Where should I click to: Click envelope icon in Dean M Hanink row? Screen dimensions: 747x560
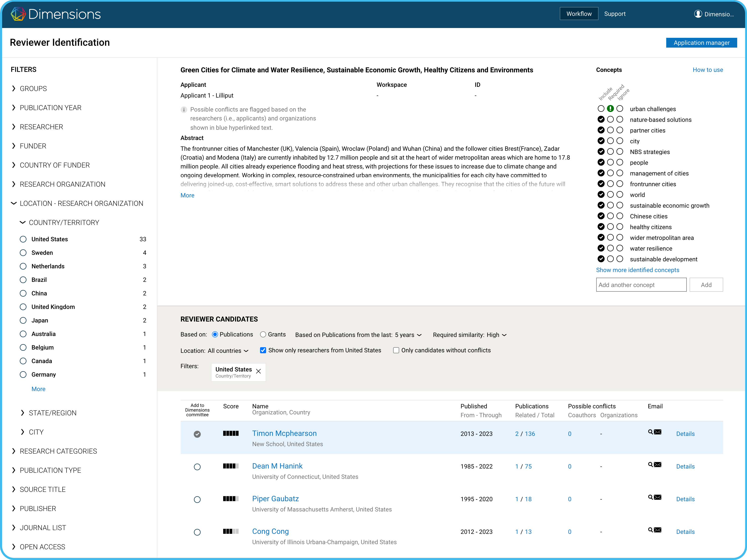658,465
